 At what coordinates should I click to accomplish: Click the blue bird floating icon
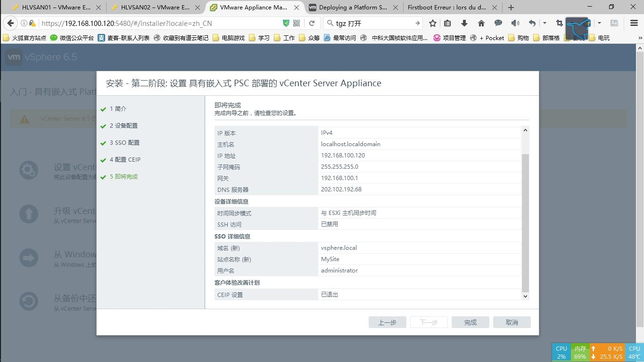[578, 29]
